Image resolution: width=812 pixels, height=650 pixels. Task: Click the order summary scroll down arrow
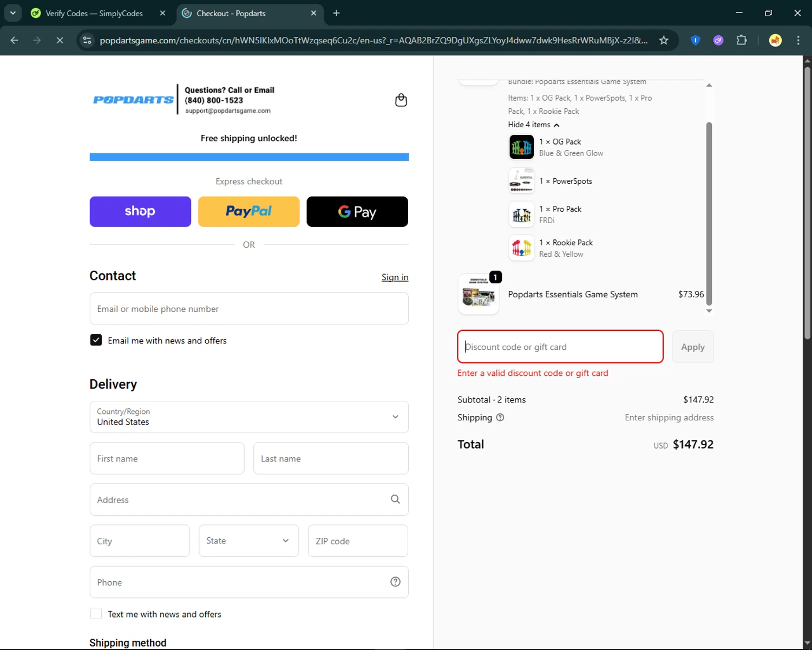pos(709,311)
